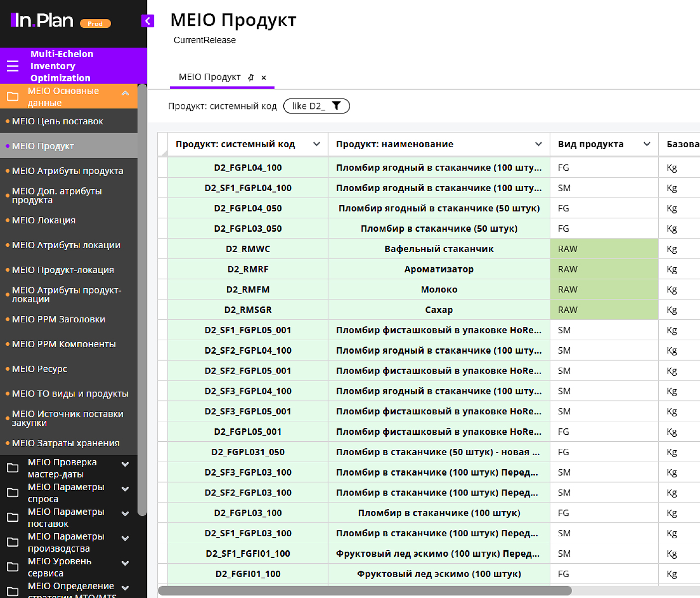Pin the MEIO Продукт tab

(x=251, y=78)
